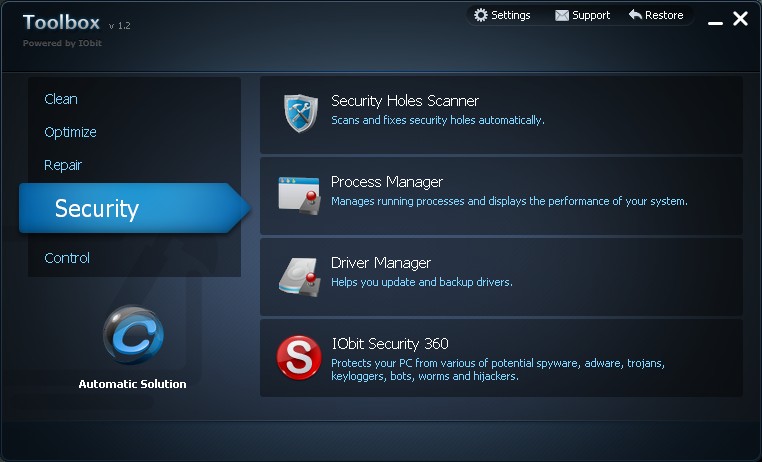
Task: Click the Restore text label
Action: [x=664, y=15]
